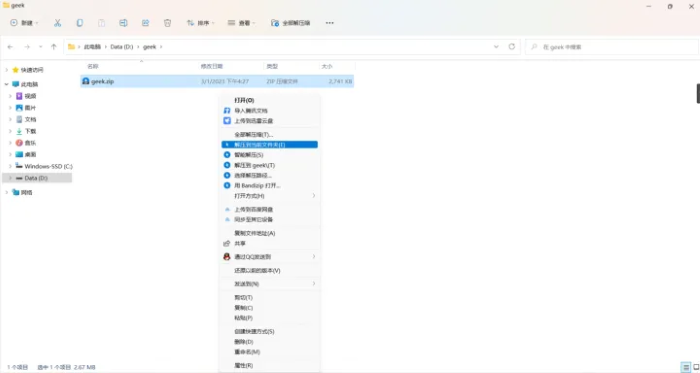Image resolution: width=700 pixels, height=373 pixels.
Task: Expand 网络 (Network) tree node
Action: pos(6,192)
